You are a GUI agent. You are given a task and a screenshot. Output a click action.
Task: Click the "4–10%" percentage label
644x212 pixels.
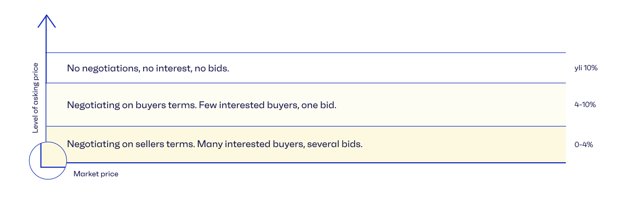585,105
